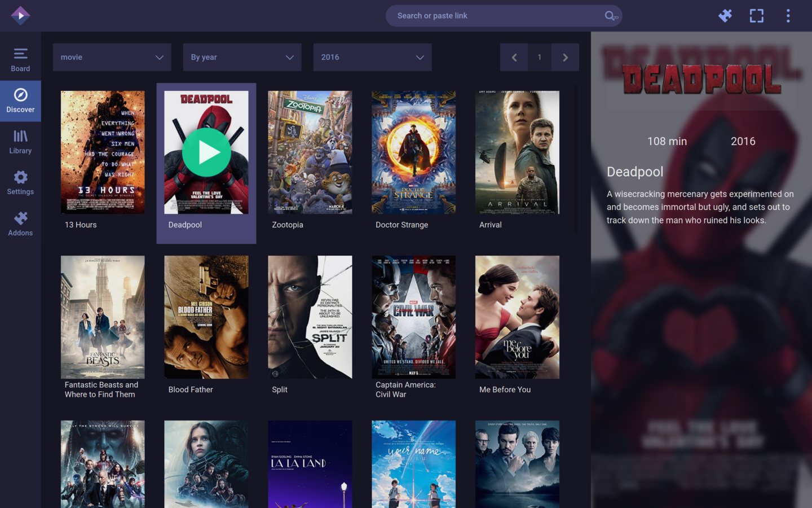Toggle fullscreen mode icon
Viewport: 812px width, 508px height.
756,15
